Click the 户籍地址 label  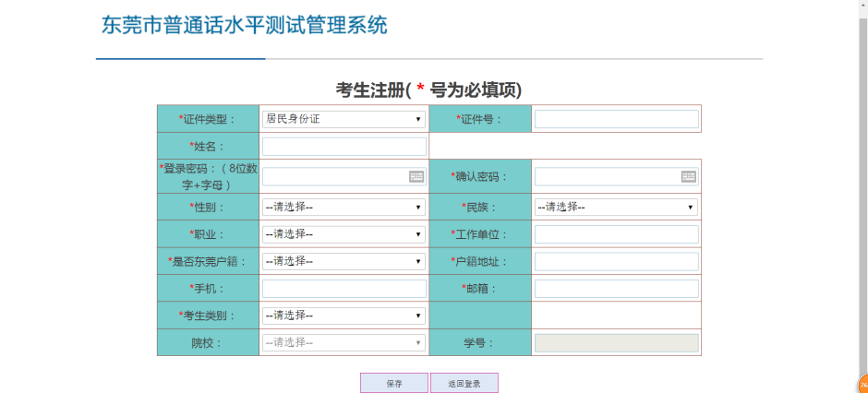pyautogui.click(x=480, y=261)
